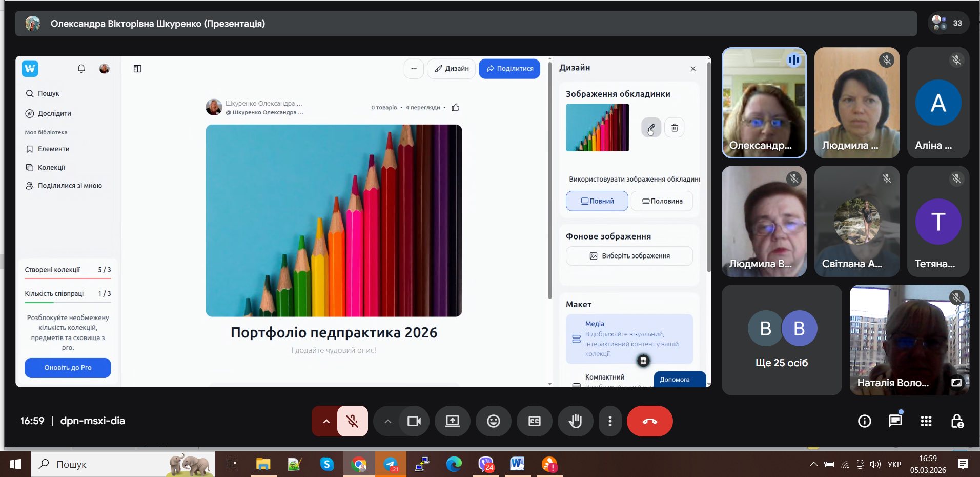This screenshot has height=477, width=980.
Task: Open the activities grid icon
Action: 926,421
